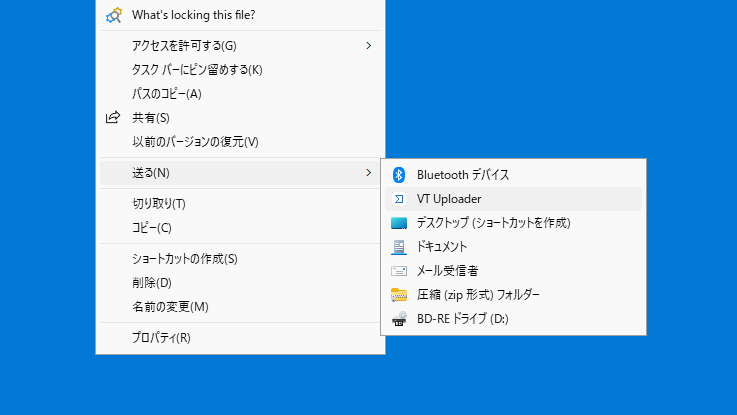This screenshot has width=737, height=415.
Task: Click the What's locking this file icon
Action: 114,15
